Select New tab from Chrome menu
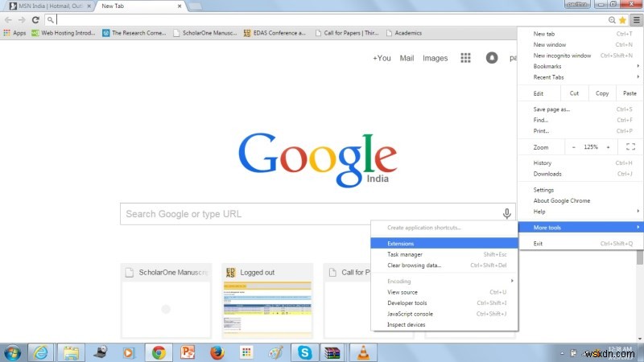Screen dimensions: 644x362 click(580, 34)
